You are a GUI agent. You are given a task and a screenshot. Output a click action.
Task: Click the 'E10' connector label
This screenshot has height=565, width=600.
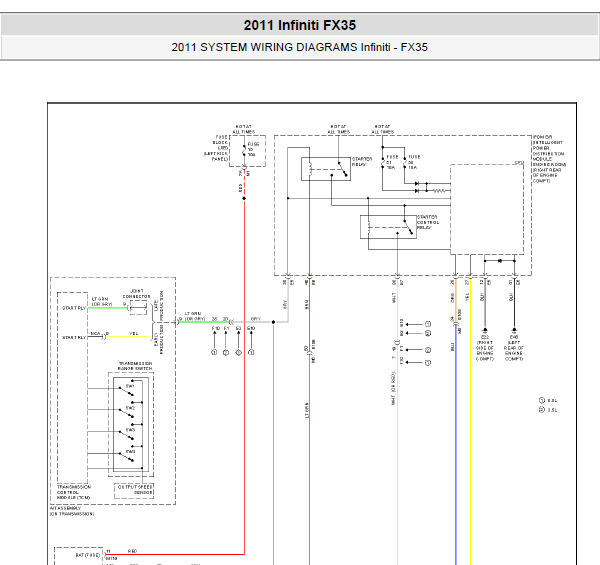click(251, 328)
